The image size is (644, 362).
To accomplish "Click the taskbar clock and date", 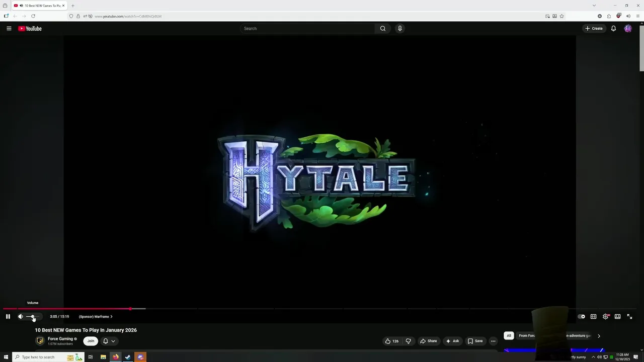I will pos(622,357).
